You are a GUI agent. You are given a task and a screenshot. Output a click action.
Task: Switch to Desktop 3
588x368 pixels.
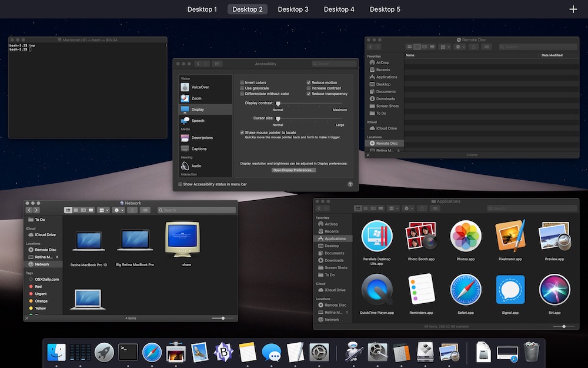pos(293,9)
